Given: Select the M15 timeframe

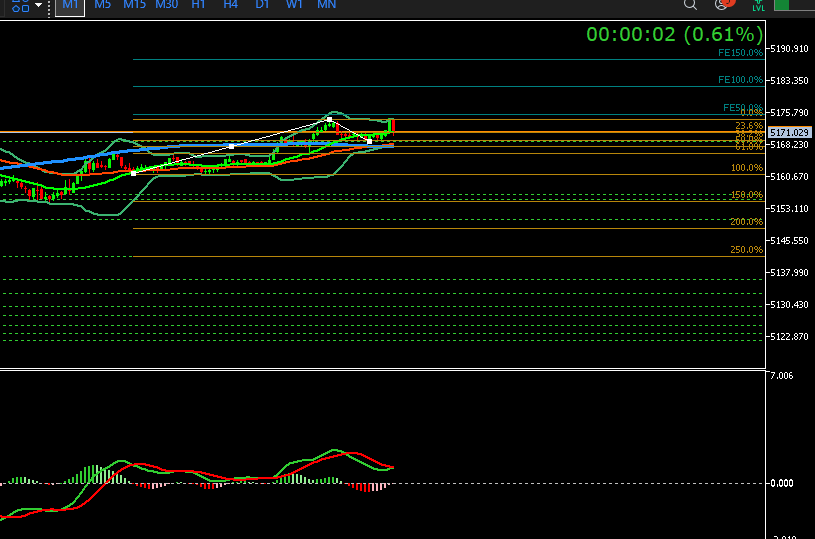Looking at the screenshot, I should [135, 5].
